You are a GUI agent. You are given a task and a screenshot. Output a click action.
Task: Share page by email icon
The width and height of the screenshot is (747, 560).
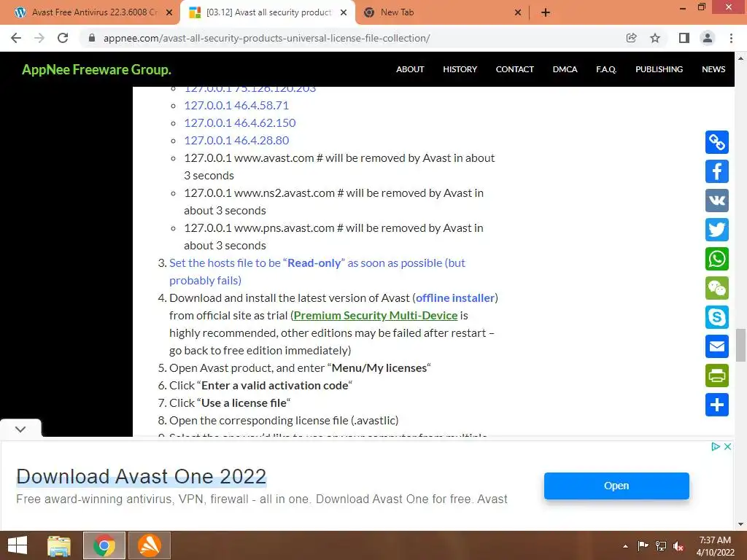click(x=716, y=346)
